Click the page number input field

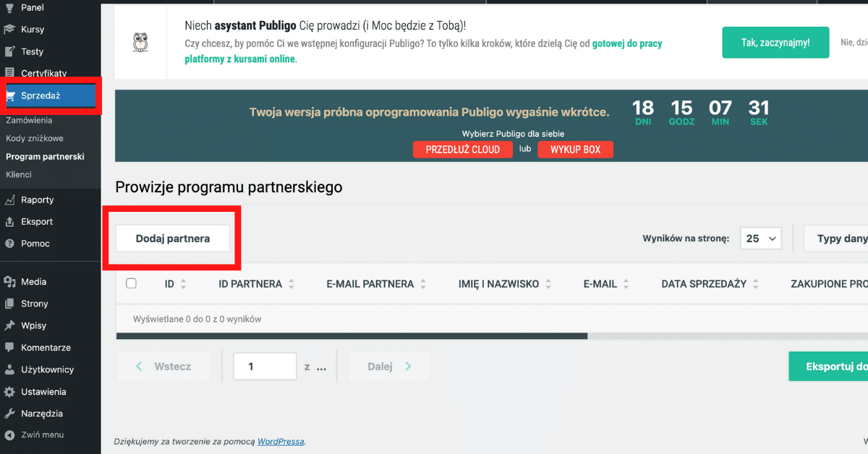tap(265, 367)
